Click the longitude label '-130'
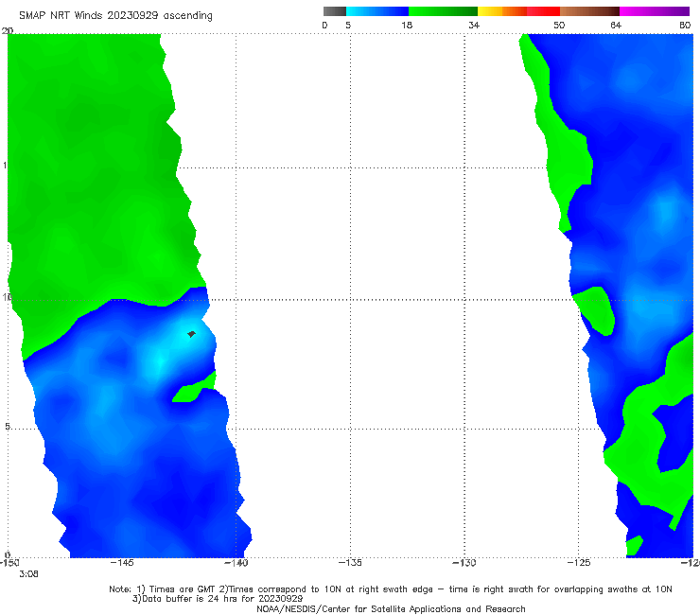Viewport: 700px width, 615px height. (x=464, y=563)
